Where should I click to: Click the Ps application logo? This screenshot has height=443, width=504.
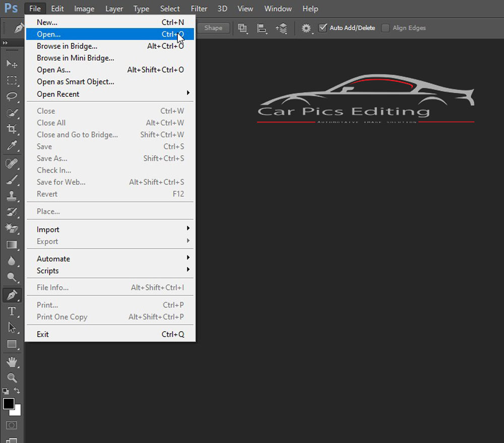coord(11,8)
